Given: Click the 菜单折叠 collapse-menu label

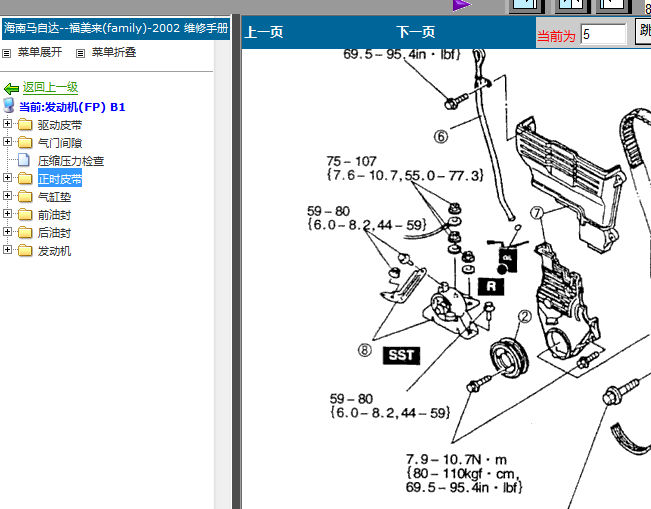Looking at the screenshot, I should point(114,52).
